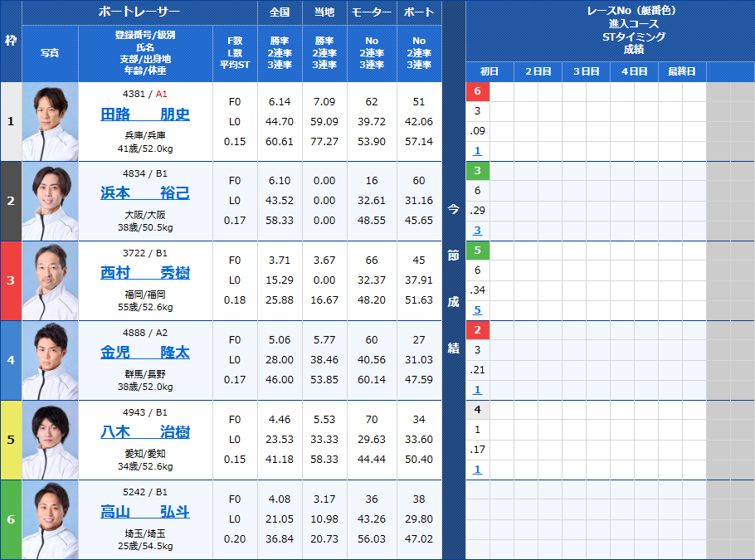Switch to the 4日目 results tab

pos(635,71)
